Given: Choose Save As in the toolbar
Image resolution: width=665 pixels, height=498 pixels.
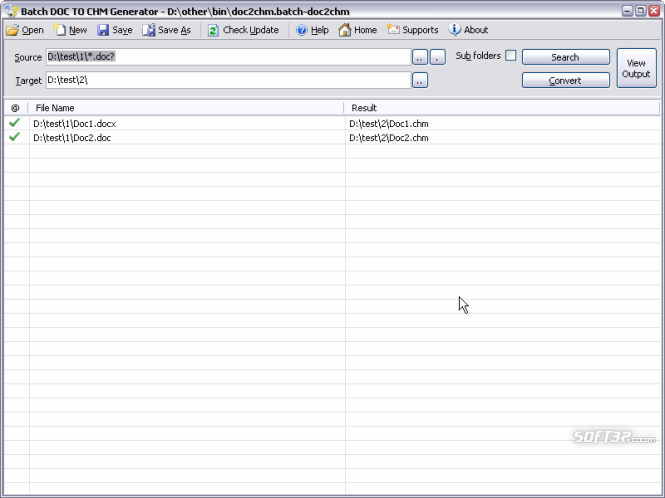Looking at the screenshot, I should (174, 30).
